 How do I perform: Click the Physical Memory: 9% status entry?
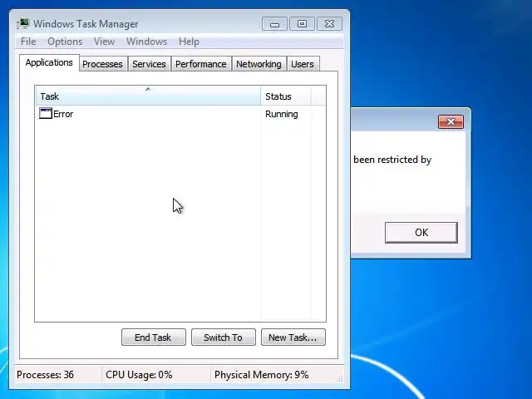click(261, 375)
